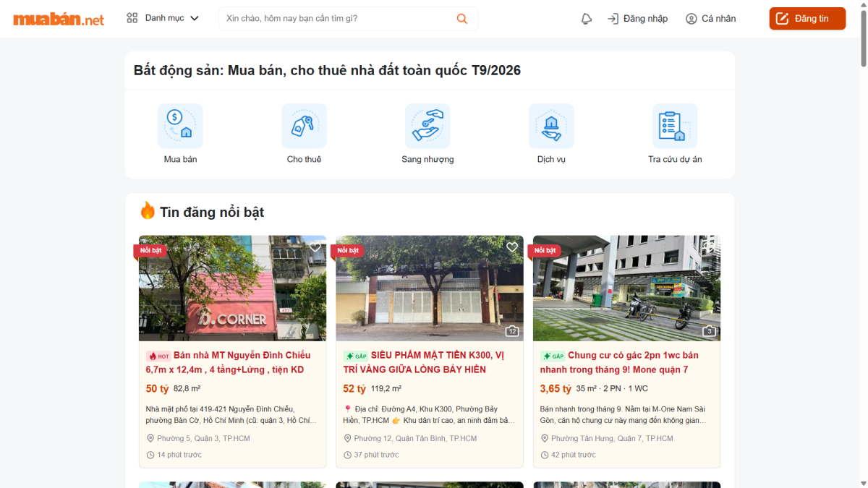Click the Danh mục grid icon
Screen dimensions: 868x488
(x=132, y=18)
